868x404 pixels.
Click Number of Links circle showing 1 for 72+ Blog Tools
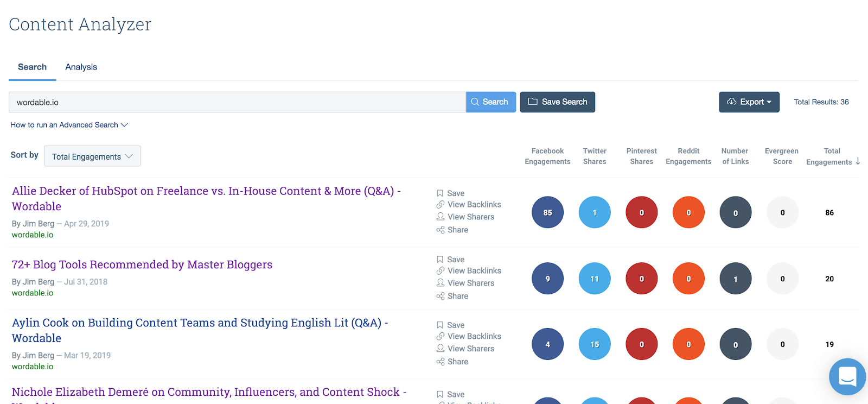pos(736,279)
